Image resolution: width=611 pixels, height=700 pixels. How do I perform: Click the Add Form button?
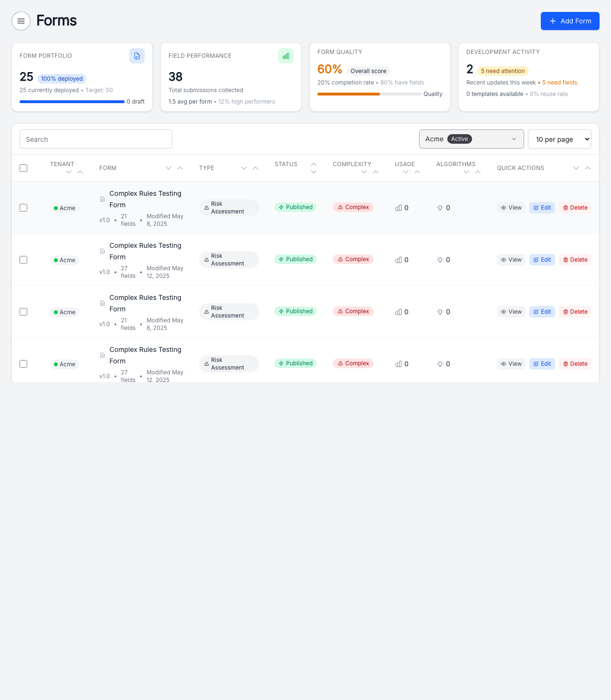click(x=570, y=21)
